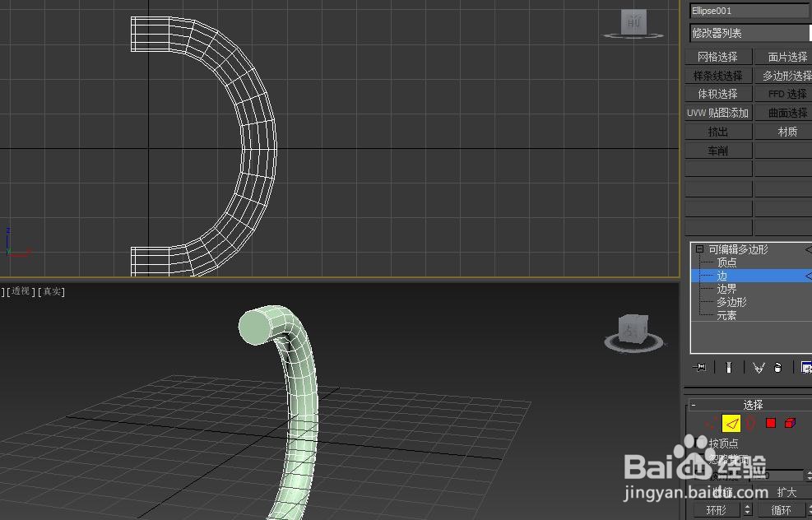Click the FFD 选择 modifier button
Image resolution: width=812 pixels, height=520 pixels.
pyautogui.click(x=783, y=94)
